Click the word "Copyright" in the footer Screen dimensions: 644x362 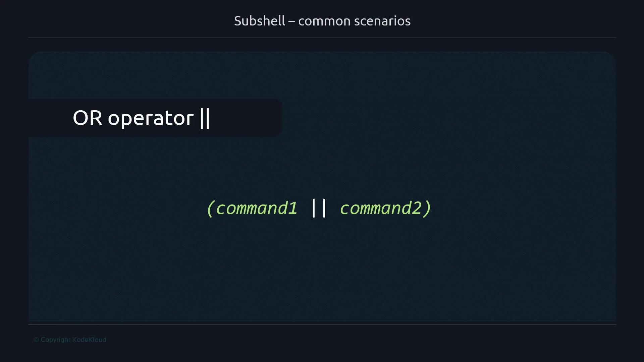coord(55,340)
